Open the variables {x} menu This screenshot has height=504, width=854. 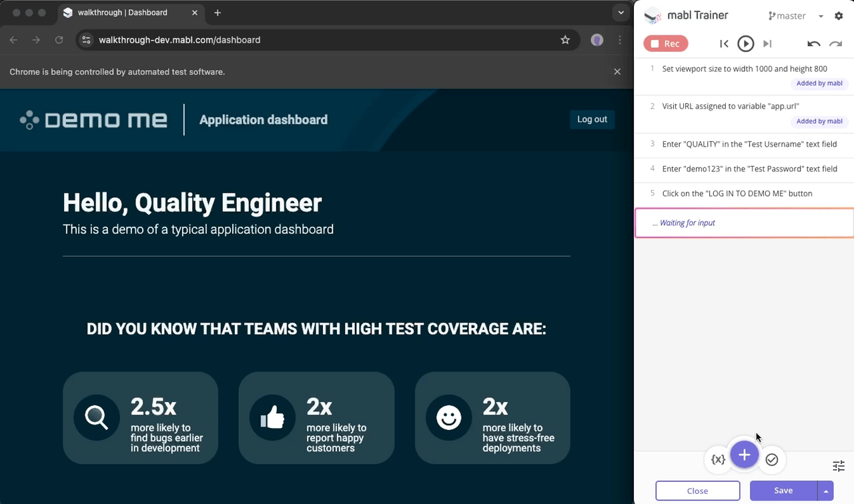pyautogui.click(x=718, y=459)
